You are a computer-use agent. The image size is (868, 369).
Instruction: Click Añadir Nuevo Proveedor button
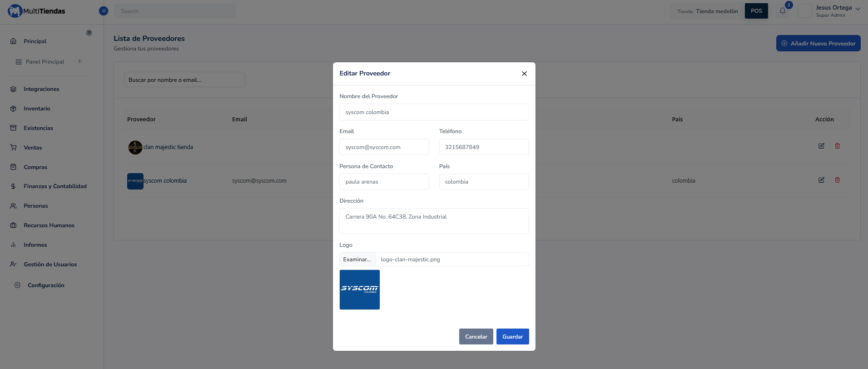[818, 44]
